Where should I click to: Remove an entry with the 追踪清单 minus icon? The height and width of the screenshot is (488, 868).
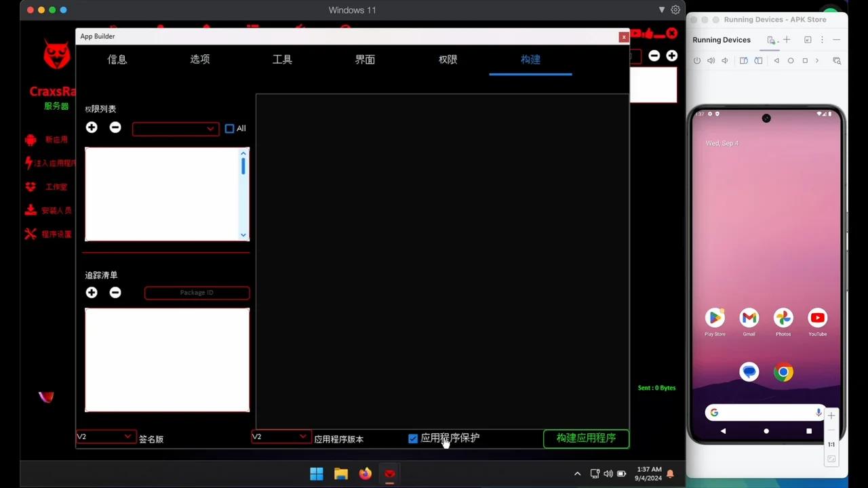(x=115, y=292)
